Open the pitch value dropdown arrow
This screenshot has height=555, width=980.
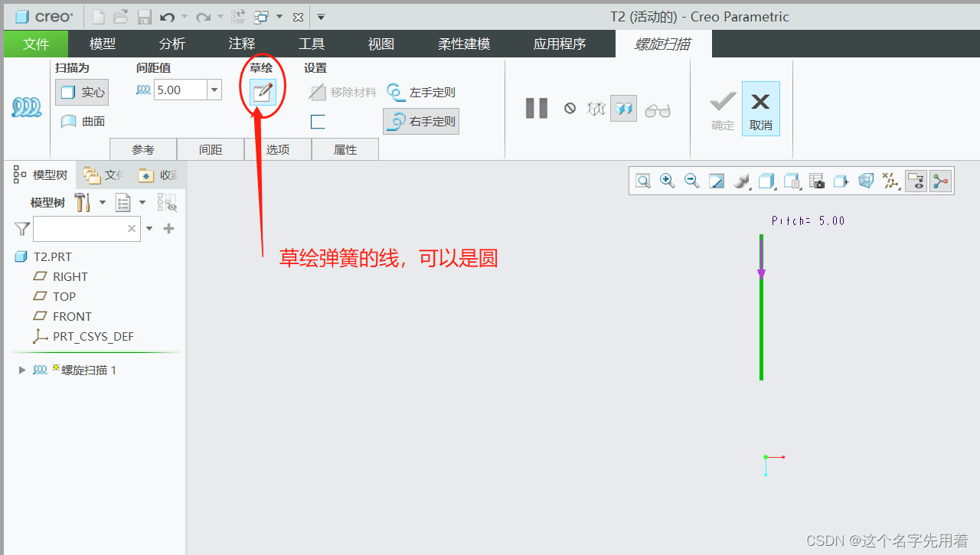(214, 90)
